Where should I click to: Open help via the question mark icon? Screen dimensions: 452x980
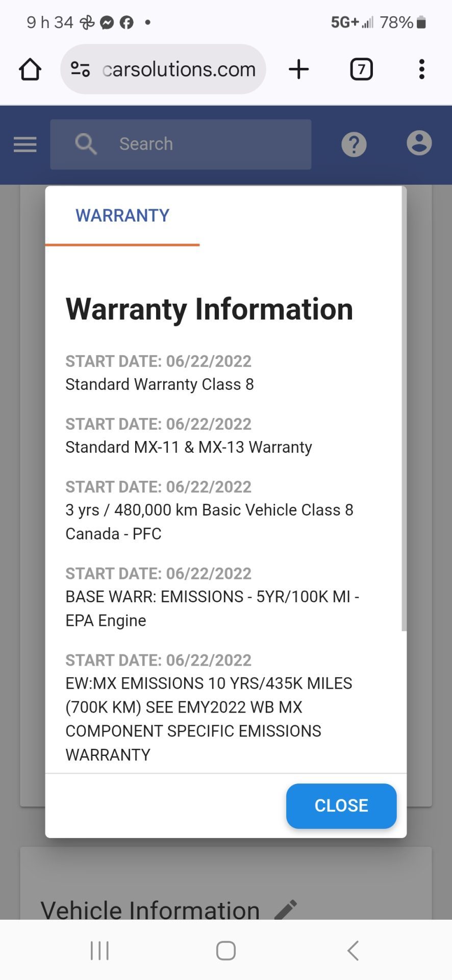pyautogui.click(x=354, y=144)
